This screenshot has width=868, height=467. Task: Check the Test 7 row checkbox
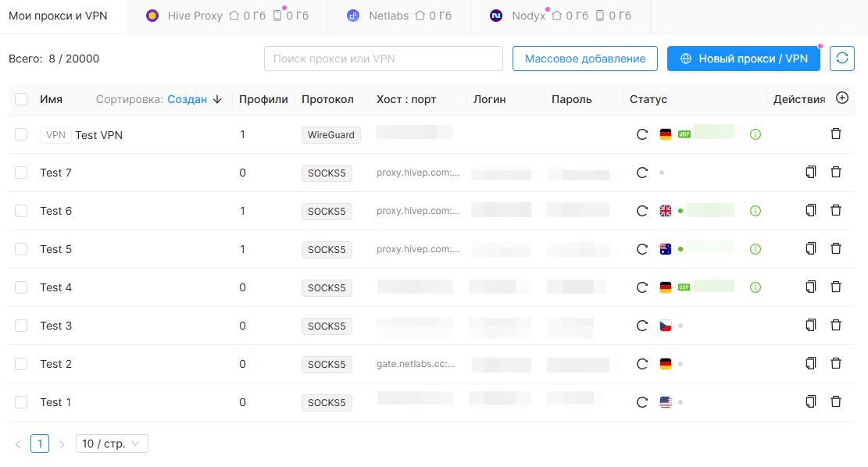point(21,173)
